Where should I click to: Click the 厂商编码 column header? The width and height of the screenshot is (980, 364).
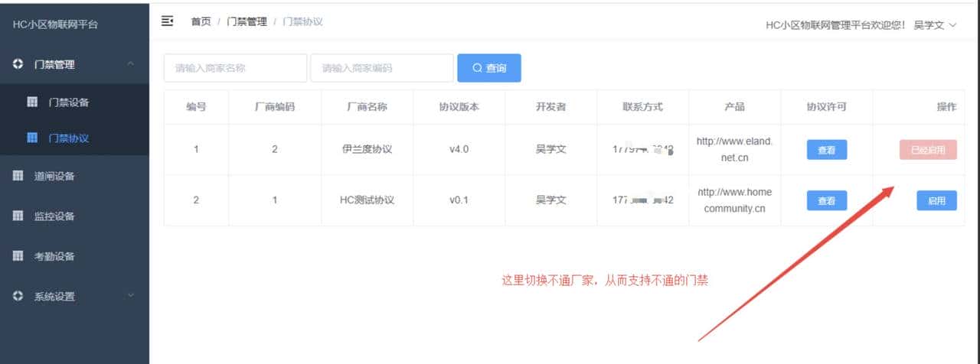(275, 107)
